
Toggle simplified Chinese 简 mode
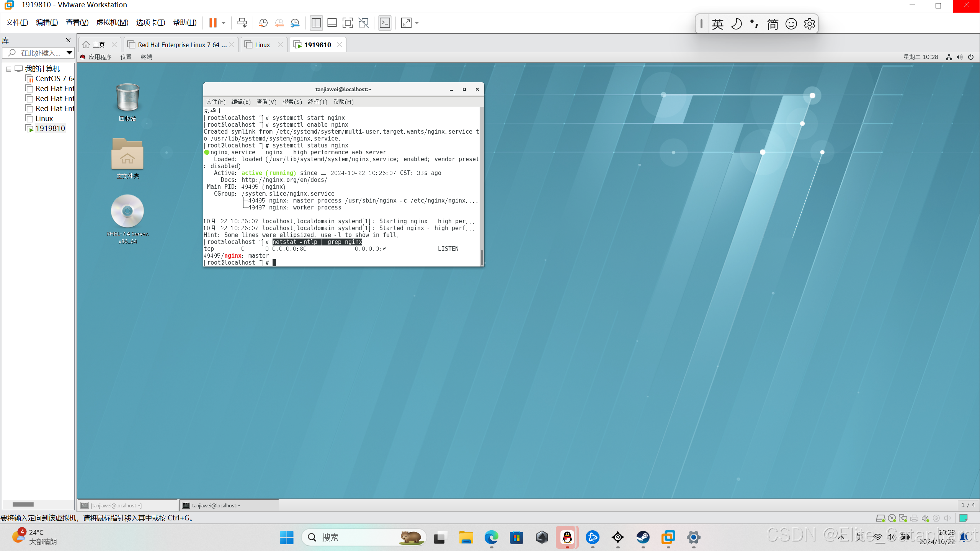coord(773,24)
